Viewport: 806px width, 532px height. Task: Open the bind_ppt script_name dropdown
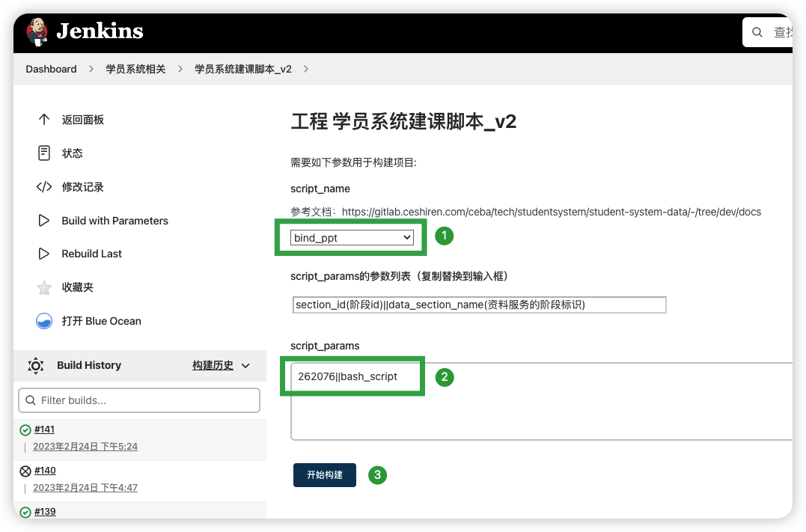pos(352,238)
